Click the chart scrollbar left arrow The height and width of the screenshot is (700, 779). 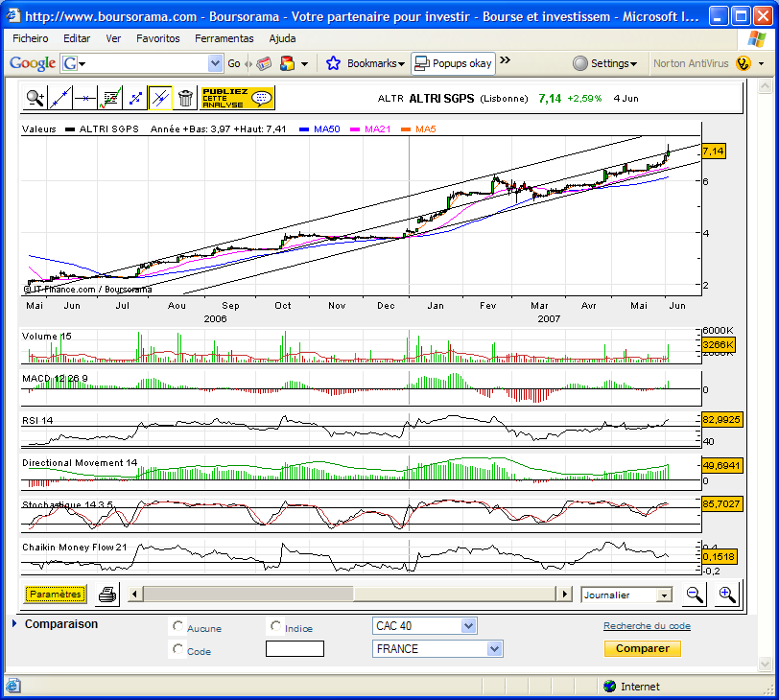[134, 594]
